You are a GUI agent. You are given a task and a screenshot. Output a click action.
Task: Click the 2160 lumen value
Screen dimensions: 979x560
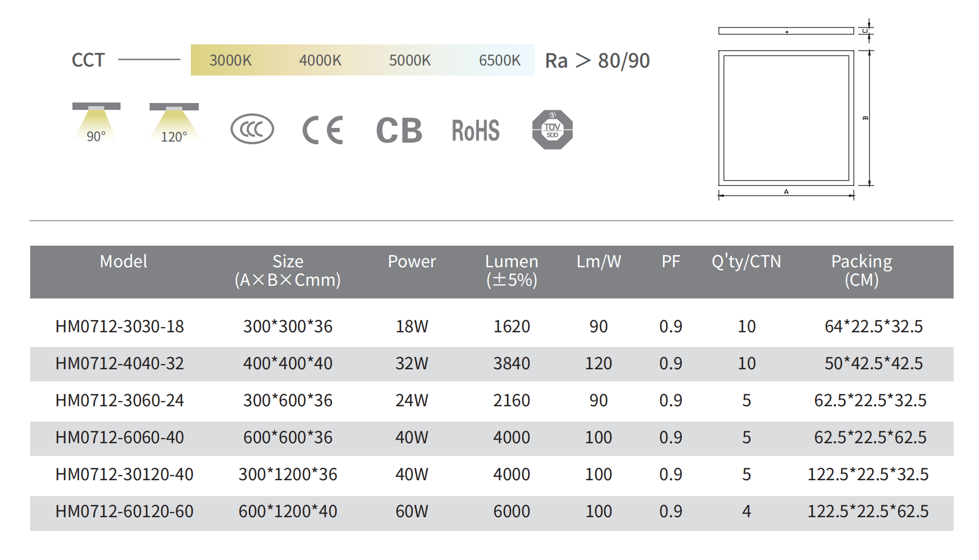coord(512,400)
